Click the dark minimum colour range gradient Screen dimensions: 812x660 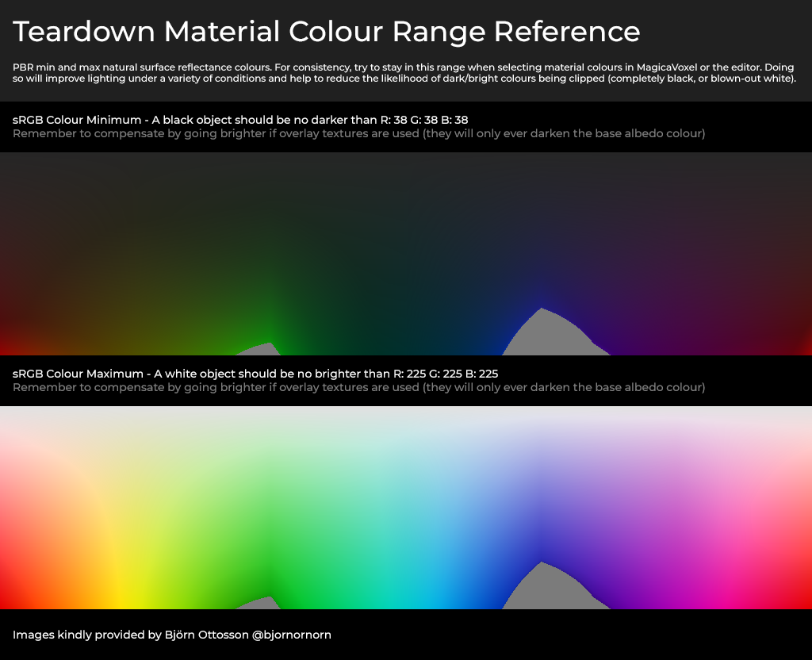(406, 254)
